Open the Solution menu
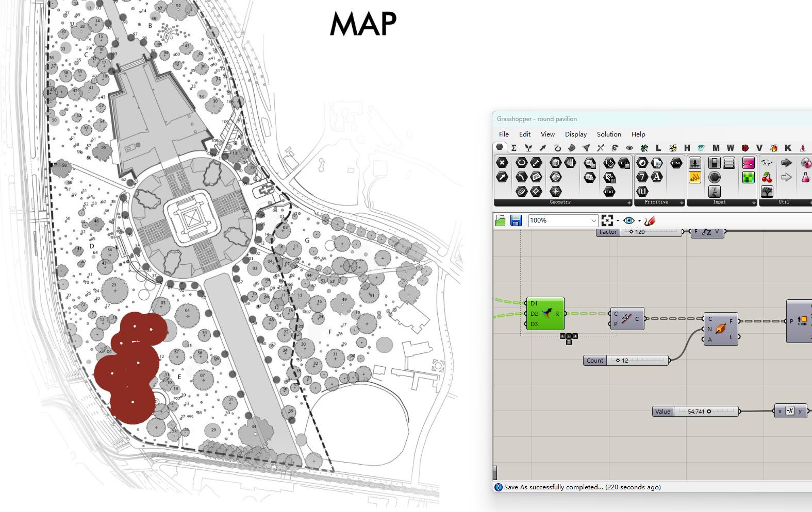The width and height of the screenshot is (812, 512). (x=609, y=134)
